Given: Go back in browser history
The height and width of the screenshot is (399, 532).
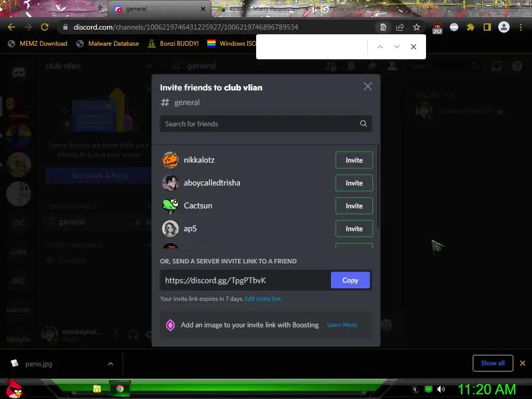Looking at the screenshot, I should point(11,27).
